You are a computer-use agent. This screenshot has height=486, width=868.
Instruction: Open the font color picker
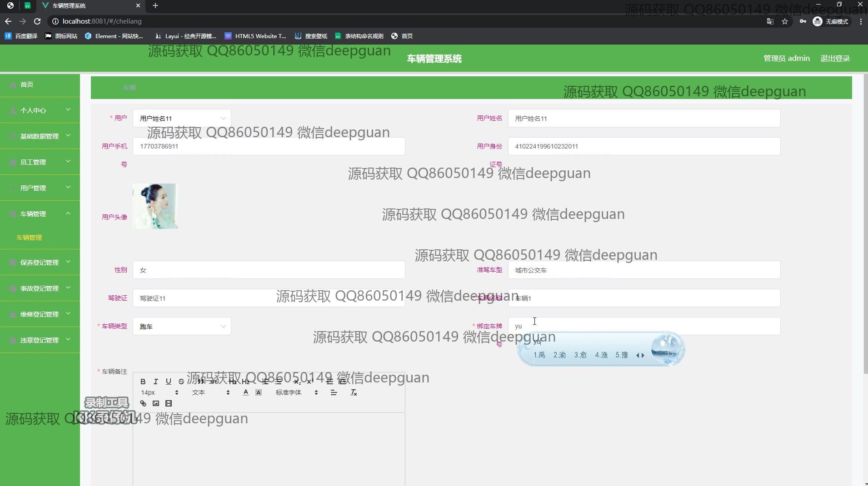pyautogui.click(x=245, y=392)
